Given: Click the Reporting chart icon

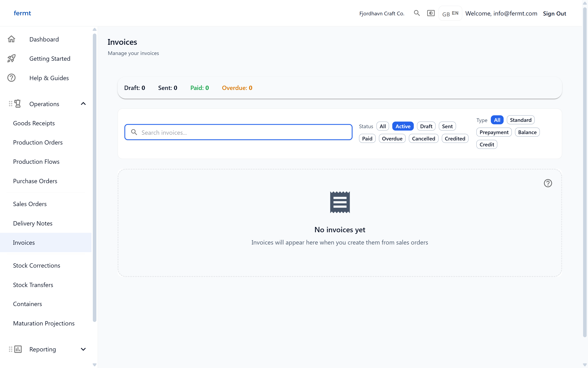Looking at the screenshot, I should tap(18, 349).
